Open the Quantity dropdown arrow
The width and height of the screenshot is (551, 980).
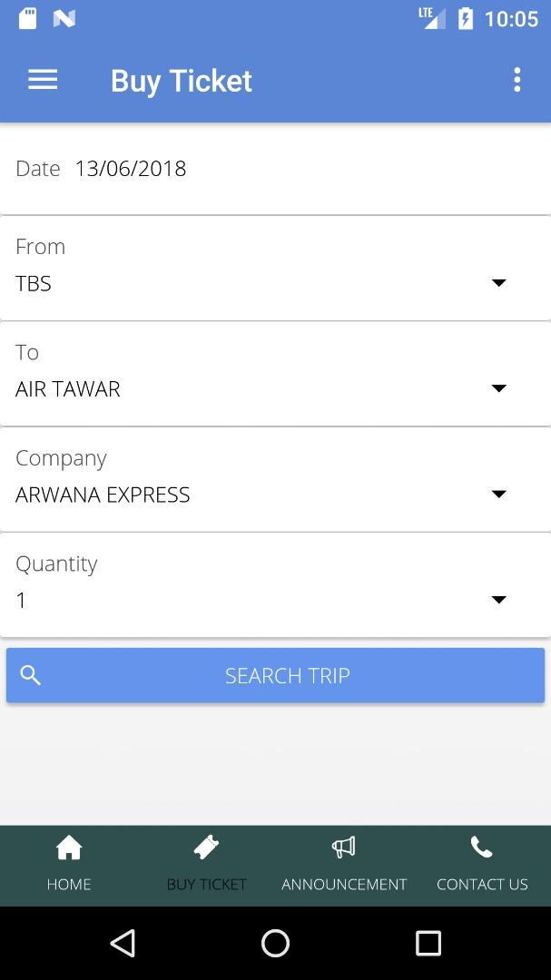(498, 600)
